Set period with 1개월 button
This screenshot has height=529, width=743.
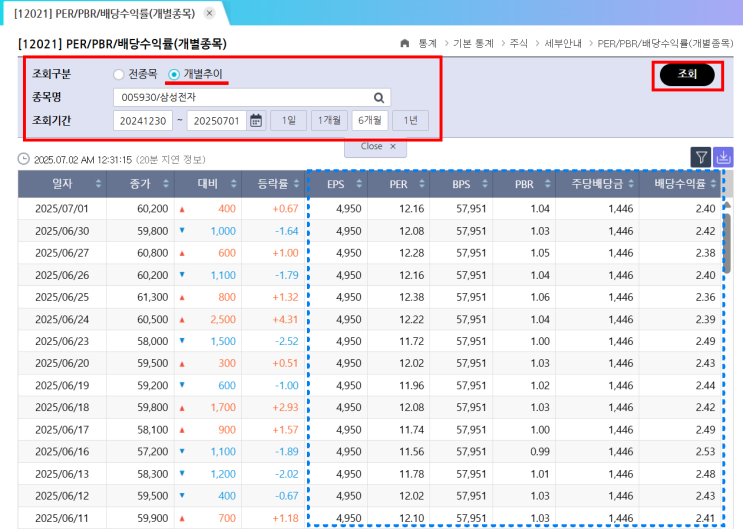tap(329, 120)
